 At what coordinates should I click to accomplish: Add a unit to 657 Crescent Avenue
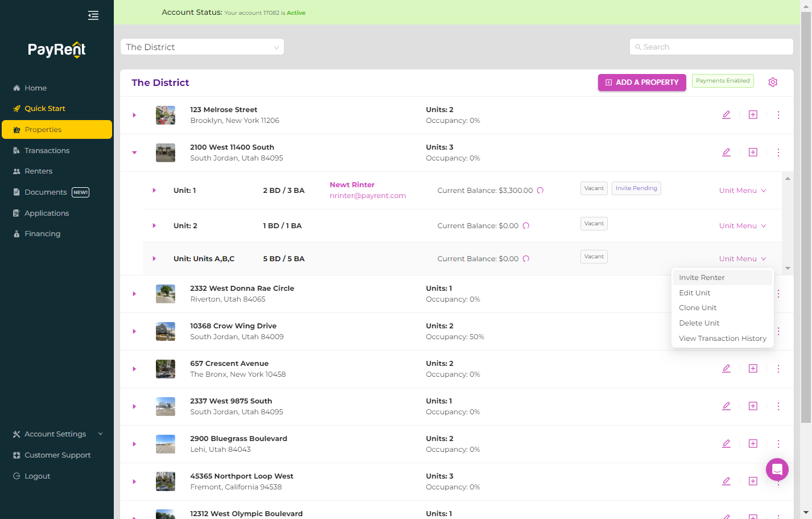753,369
